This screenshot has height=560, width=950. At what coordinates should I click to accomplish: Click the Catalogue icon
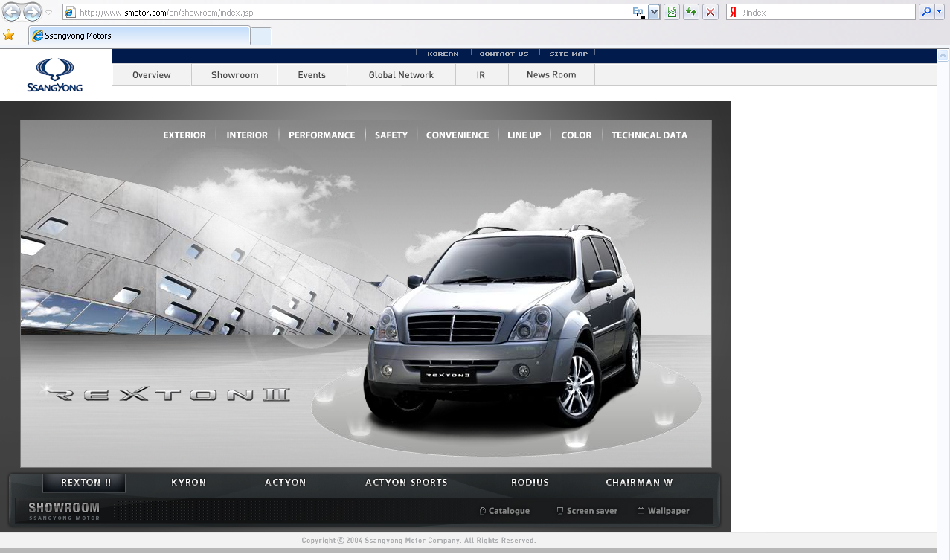tap(483, 511)
